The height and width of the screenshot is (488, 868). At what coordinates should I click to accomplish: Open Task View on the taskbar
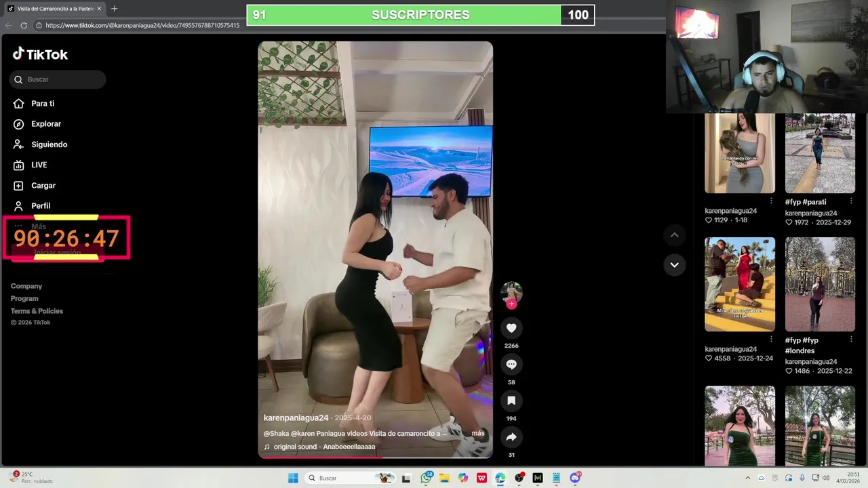click(406, 478)
